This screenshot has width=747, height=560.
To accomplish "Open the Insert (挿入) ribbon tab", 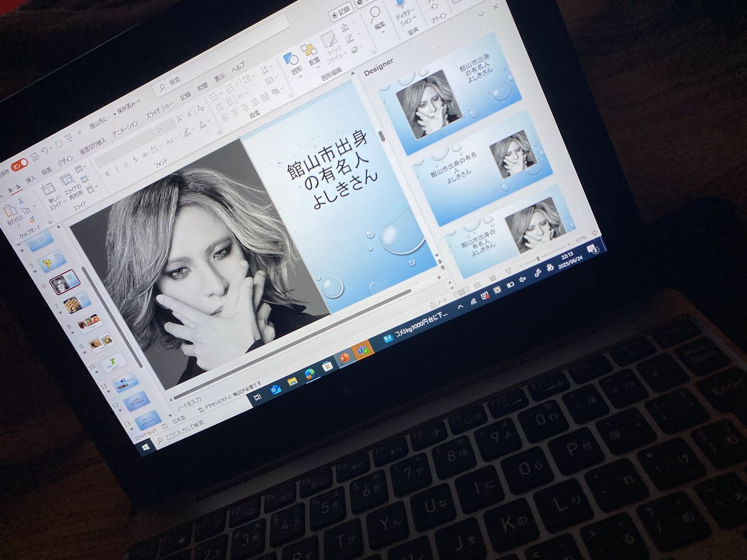I will (x=31, y=179).
